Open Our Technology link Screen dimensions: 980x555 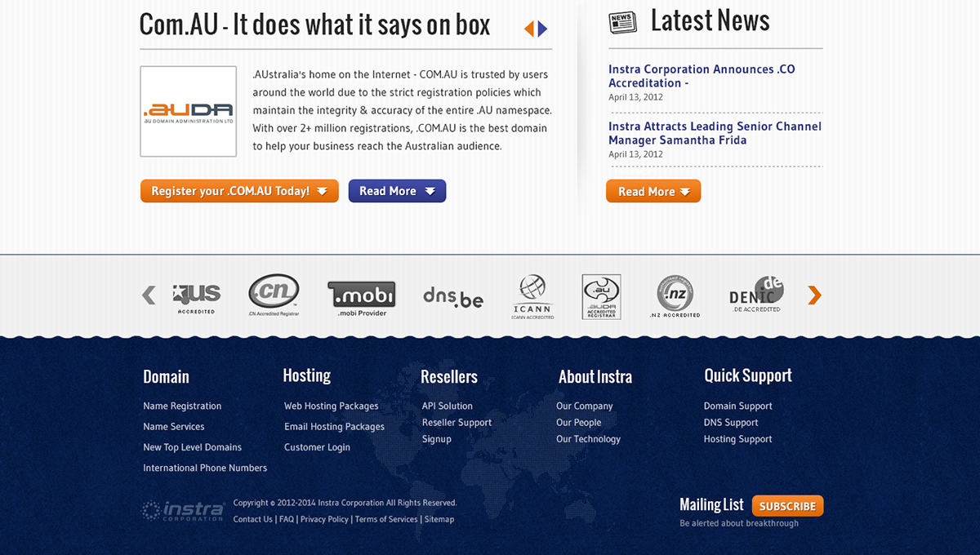[x=589, y=438]
